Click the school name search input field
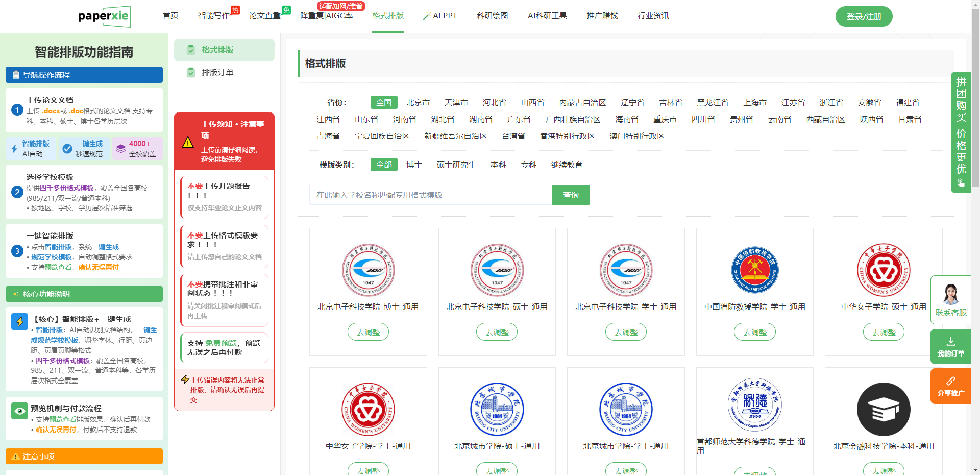 (430, 195)
